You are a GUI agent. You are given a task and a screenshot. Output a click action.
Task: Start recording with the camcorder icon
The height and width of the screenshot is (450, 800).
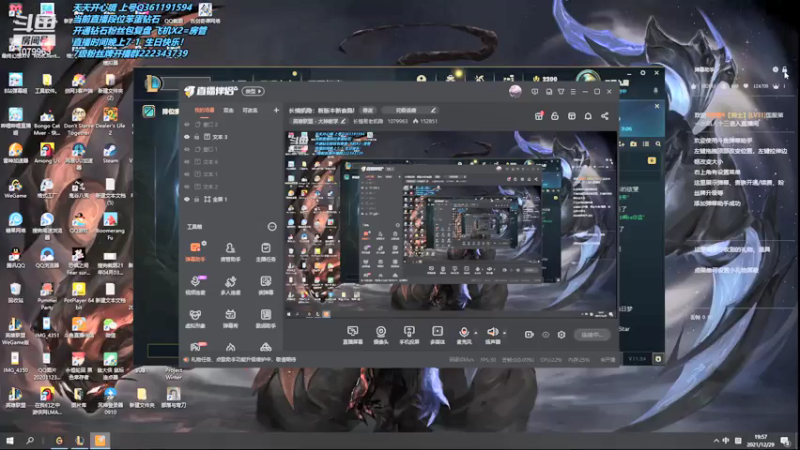coord(529,335)
